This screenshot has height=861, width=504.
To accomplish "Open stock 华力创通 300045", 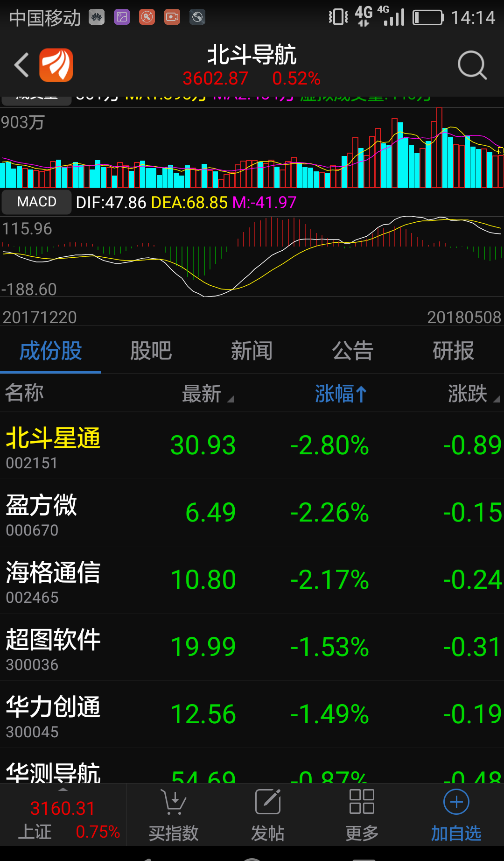I will pyautogui.click(x=252, y=714).
